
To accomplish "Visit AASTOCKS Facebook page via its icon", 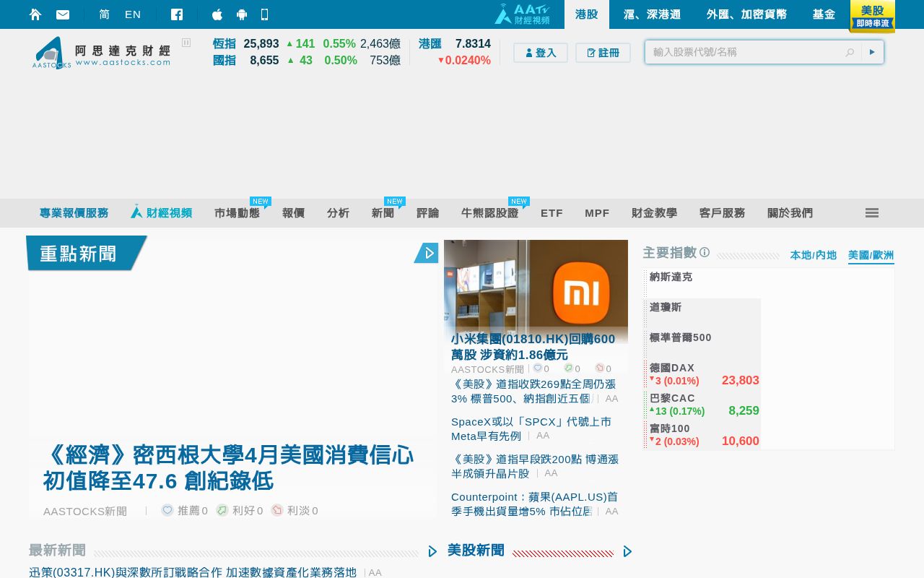I will pos(177,14).
